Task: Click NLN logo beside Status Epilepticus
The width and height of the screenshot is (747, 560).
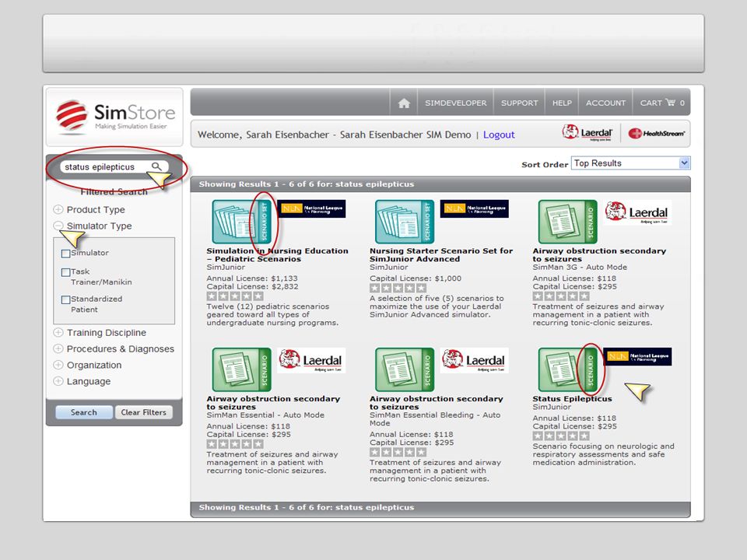Action: click(637, 357)
